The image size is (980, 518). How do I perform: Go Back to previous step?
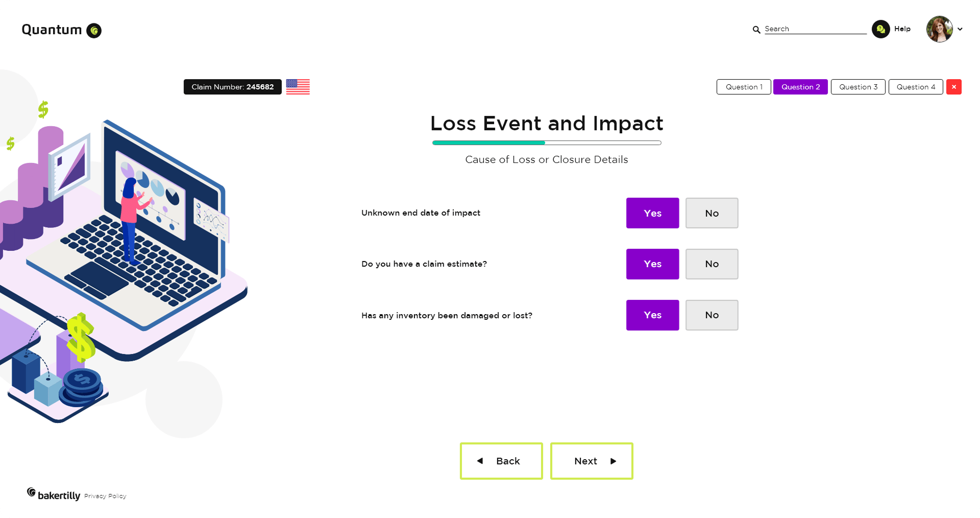click(501, 461)
